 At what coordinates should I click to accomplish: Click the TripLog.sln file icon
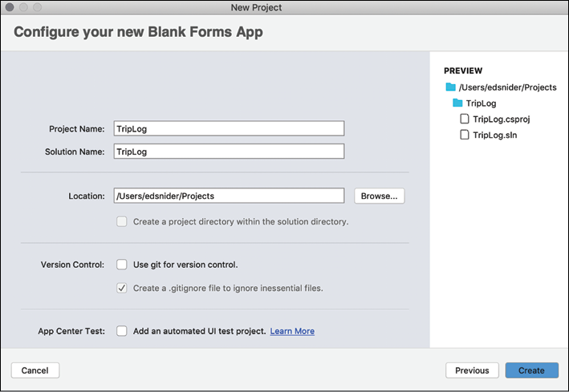tap(465, 135)
